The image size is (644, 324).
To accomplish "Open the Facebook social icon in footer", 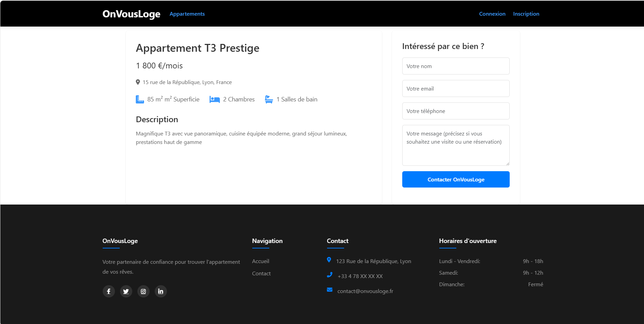I will tap(108, 291).
